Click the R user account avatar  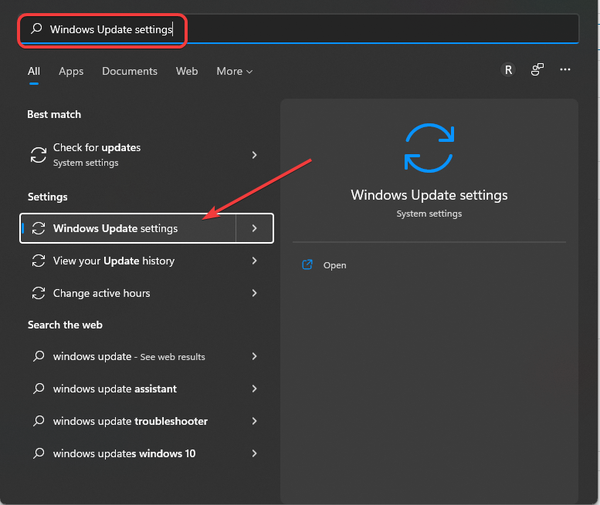click(x=508, y=70)
